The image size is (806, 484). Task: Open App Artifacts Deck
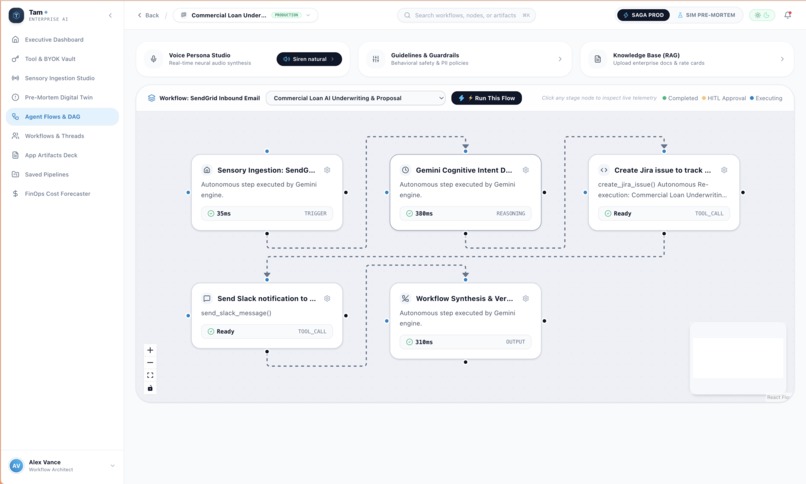[62, 155]
